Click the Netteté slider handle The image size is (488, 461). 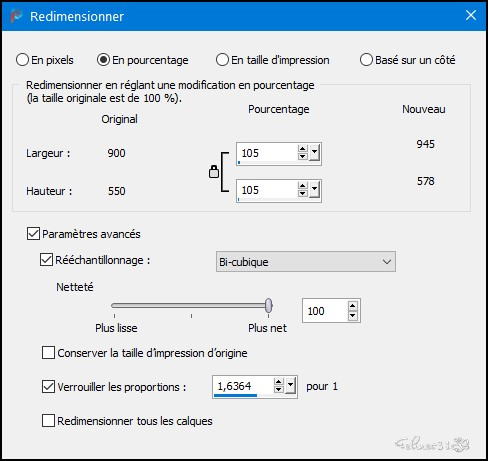pyautogui.click(x=269, y=305)
